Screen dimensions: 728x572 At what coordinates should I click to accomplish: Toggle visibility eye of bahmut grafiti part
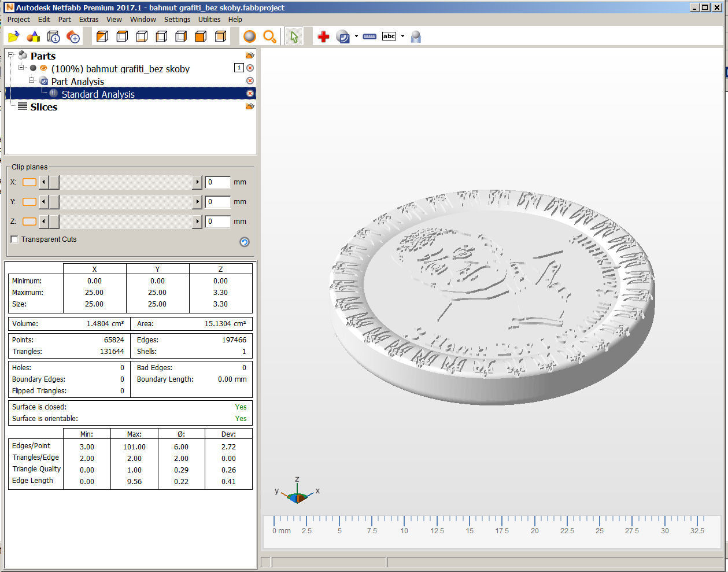coord(43,68)
